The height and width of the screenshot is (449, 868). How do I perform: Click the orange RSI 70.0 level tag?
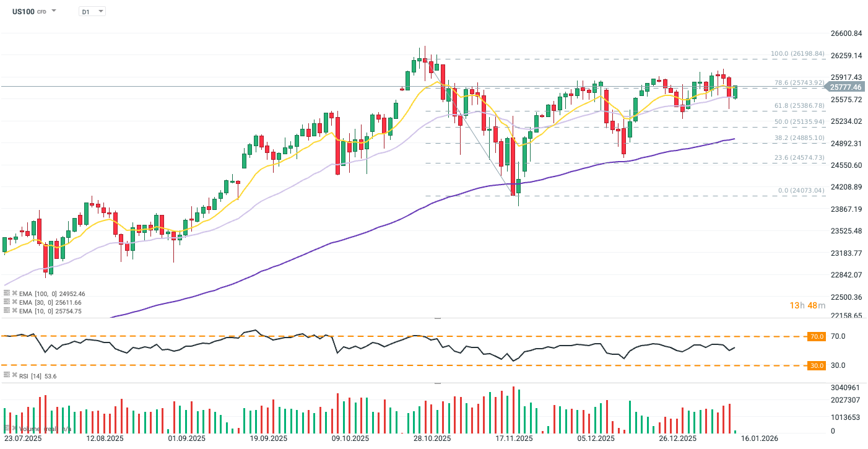pyautogui.click(x=817, y=336)
